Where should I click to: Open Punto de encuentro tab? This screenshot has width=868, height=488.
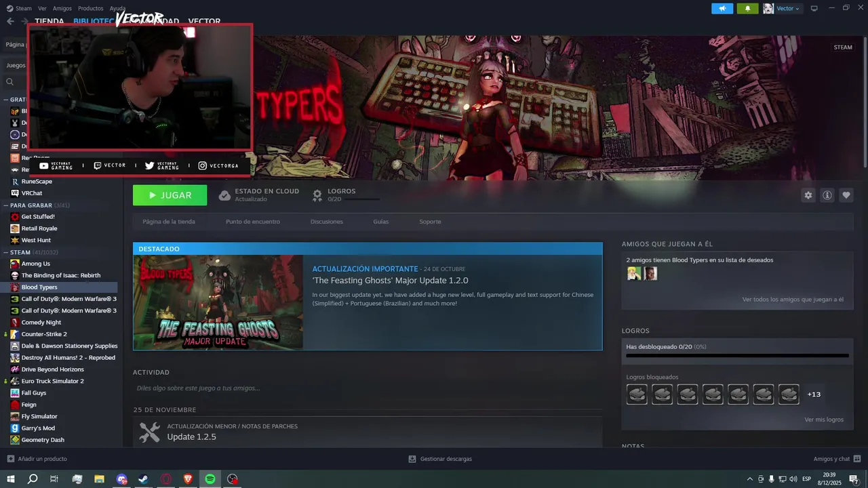[253, 222]
